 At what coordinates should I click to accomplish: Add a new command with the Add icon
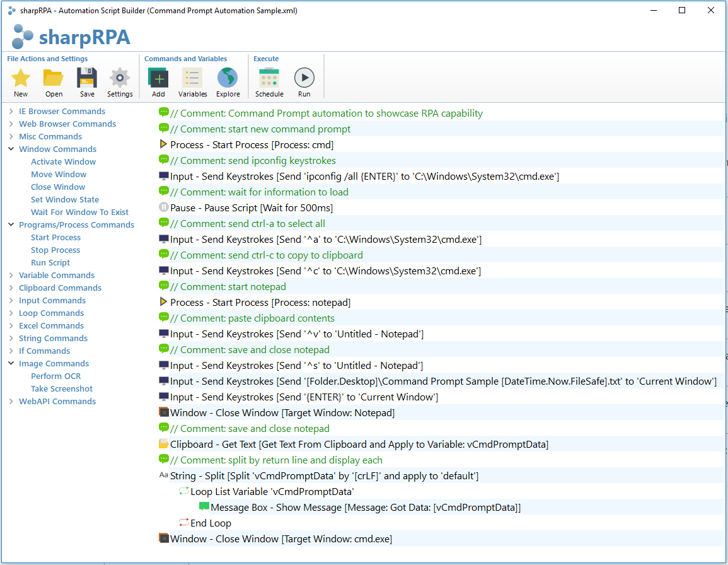[158, 78]
